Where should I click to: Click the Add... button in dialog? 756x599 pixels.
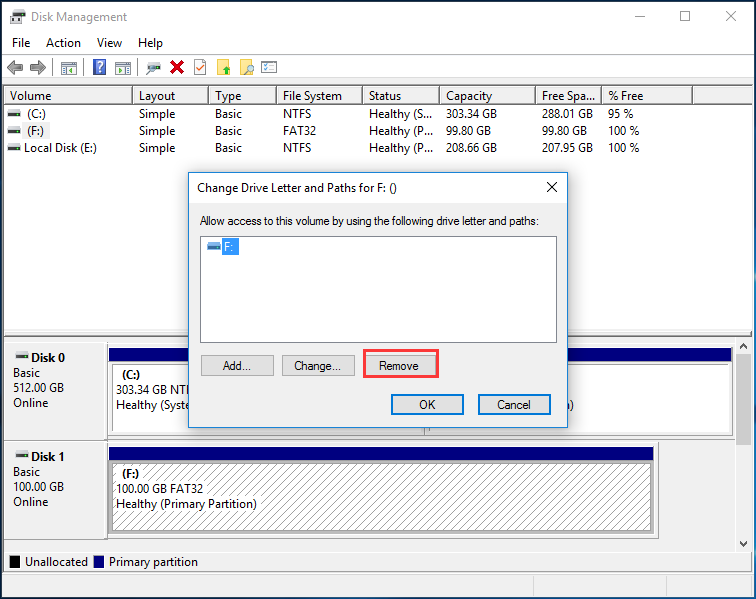237,366
